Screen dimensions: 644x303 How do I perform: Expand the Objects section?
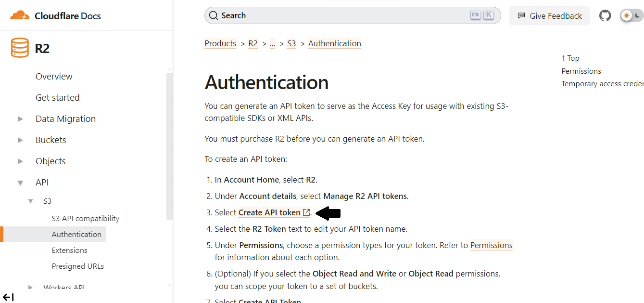pyautogui.click(x=20, y=161)
